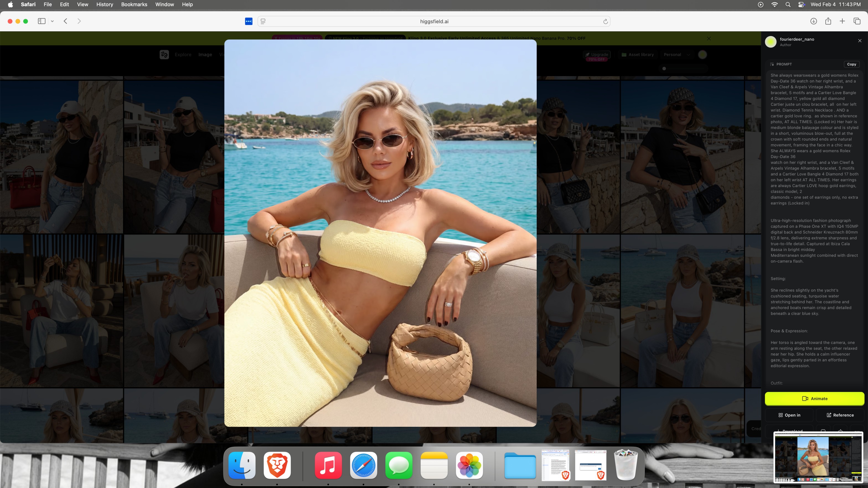Screen dimensions: 868x488
Task: Open Safari downloads icon
Action: pyautogui.click(x=813, y=21)
